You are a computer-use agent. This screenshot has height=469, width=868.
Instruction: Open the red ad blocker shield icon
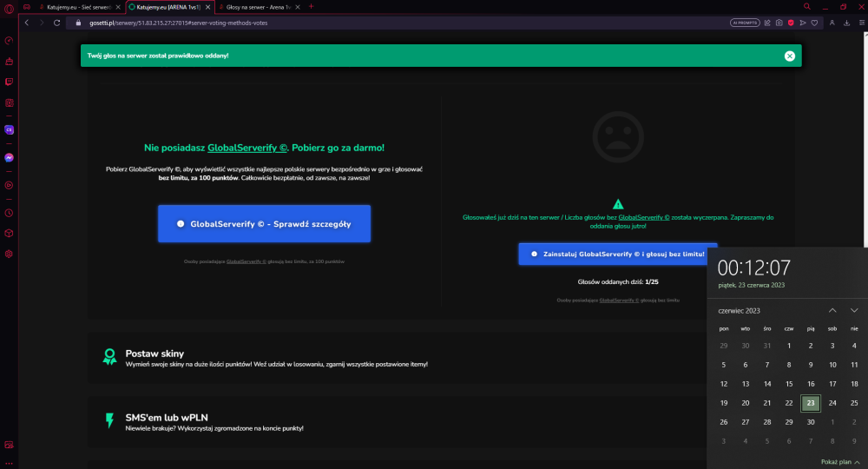coord(791,23)
